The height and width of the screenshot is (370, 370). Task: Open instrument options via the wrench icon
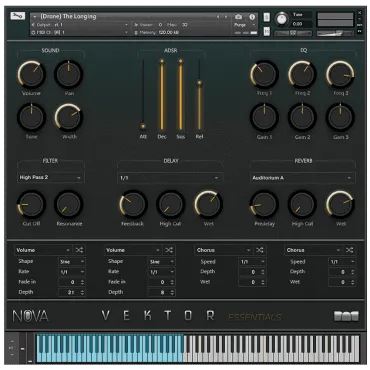click(17, 16)
